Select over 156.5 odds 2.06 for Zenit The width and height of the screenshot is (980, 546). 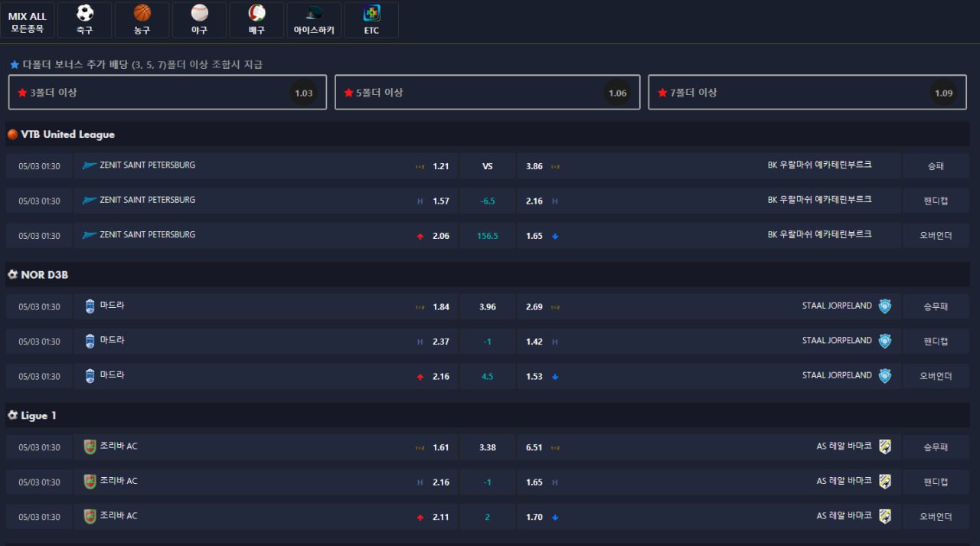pos(440,236)
